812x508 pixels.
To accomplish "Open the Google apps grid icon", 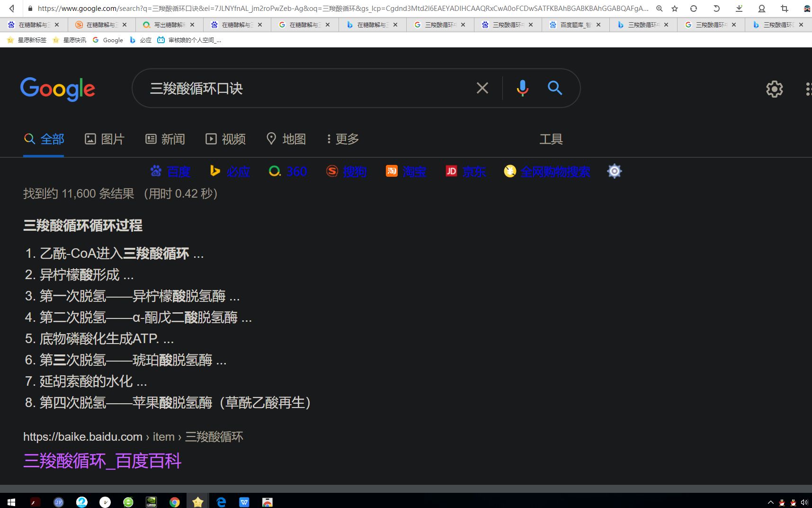I will [808, 89].
